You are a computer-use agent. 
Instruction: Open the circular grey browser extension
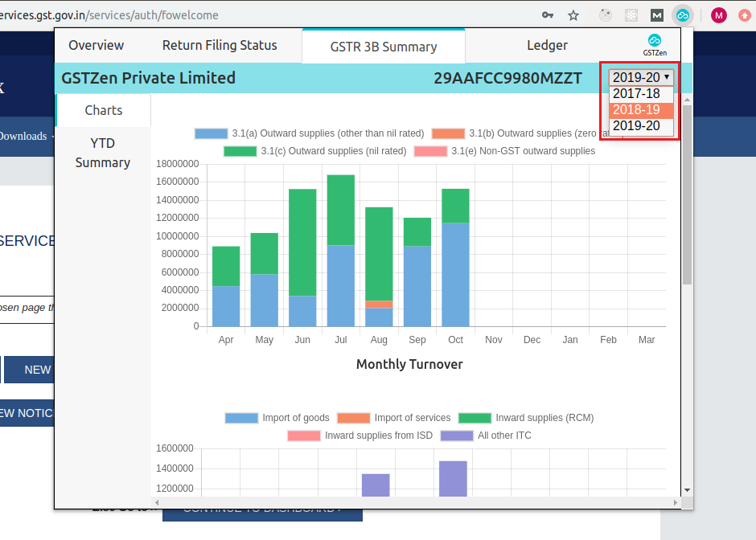point(606,15)
